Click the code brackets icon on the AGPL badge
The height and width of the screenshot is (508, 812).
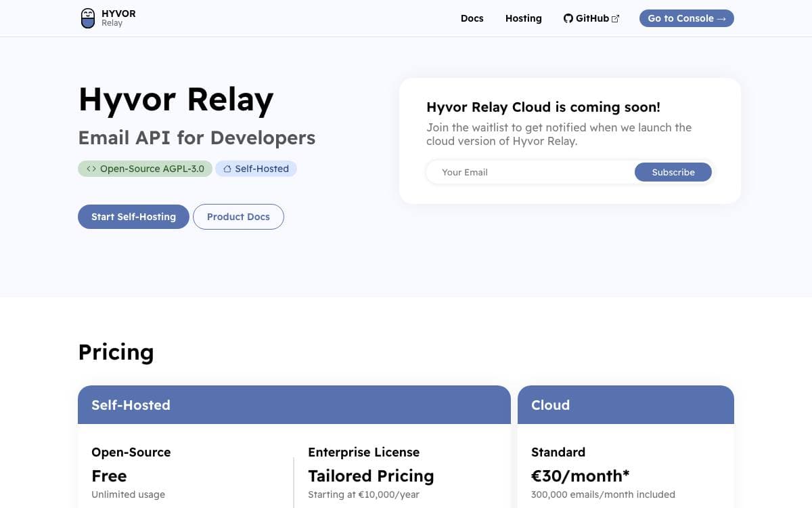91,169
